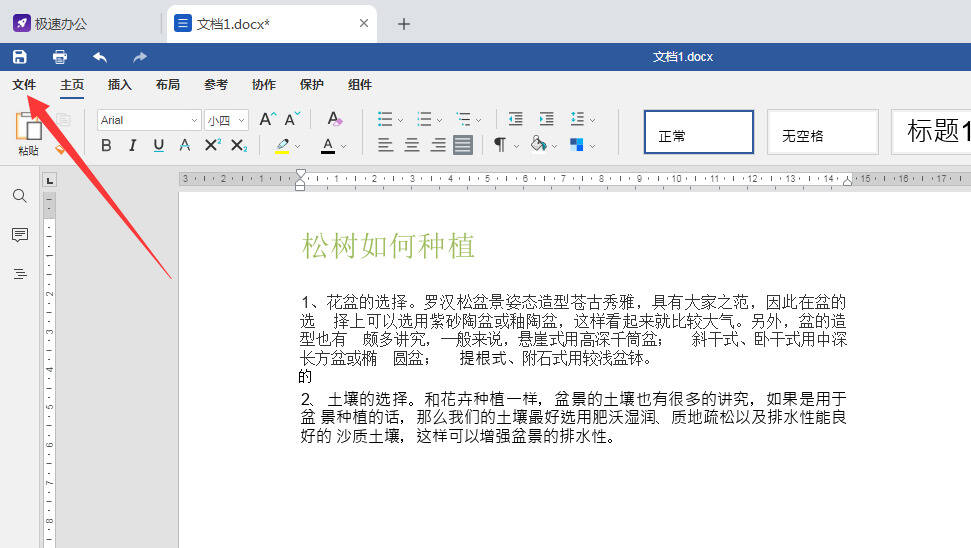Clear text formatting with eraser A icon
Viewport: 971px width, 548px height.
(334, 119)
